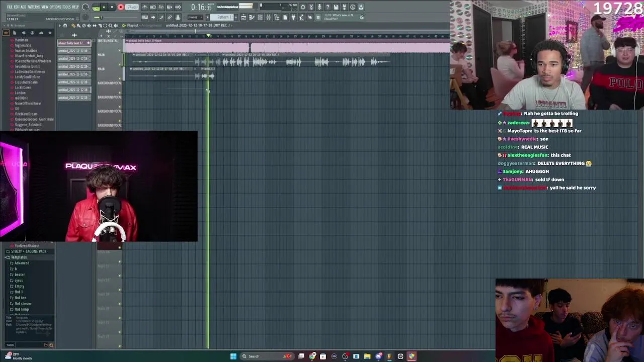
Task: Click the undo history power icon
Action: (303, 7)
